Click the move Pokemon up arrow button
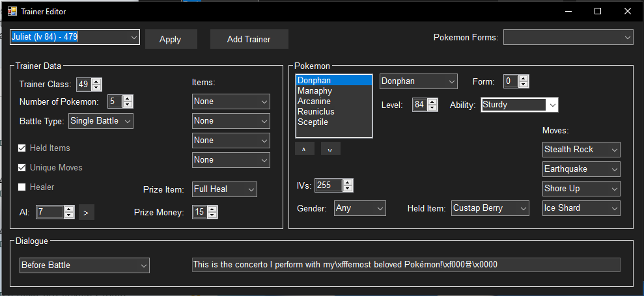The height and width of the screenshot is (296, 644). click(304, 148)
